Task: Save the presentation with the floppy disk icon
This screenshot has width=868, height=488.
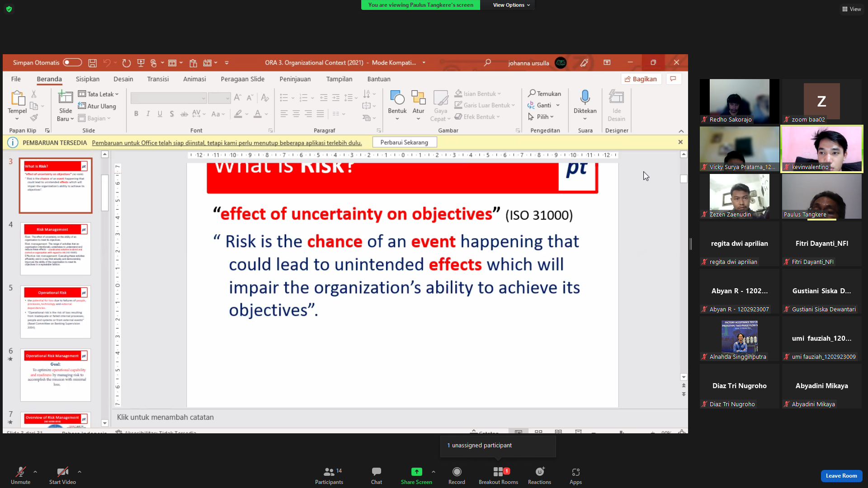Action: click(x=92, y=63)
